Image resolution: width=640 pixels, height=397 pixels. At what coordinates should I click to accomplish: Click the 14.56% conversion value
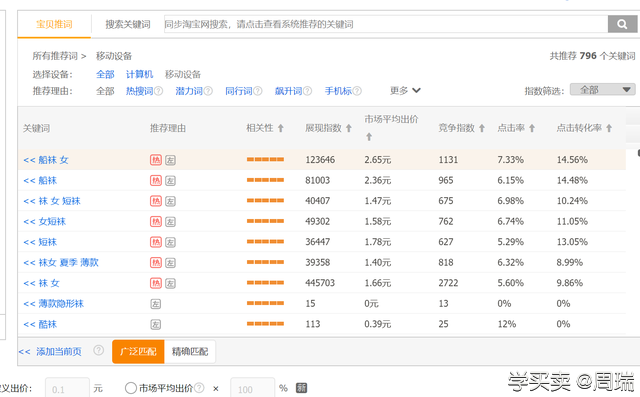tap(572, 160)
